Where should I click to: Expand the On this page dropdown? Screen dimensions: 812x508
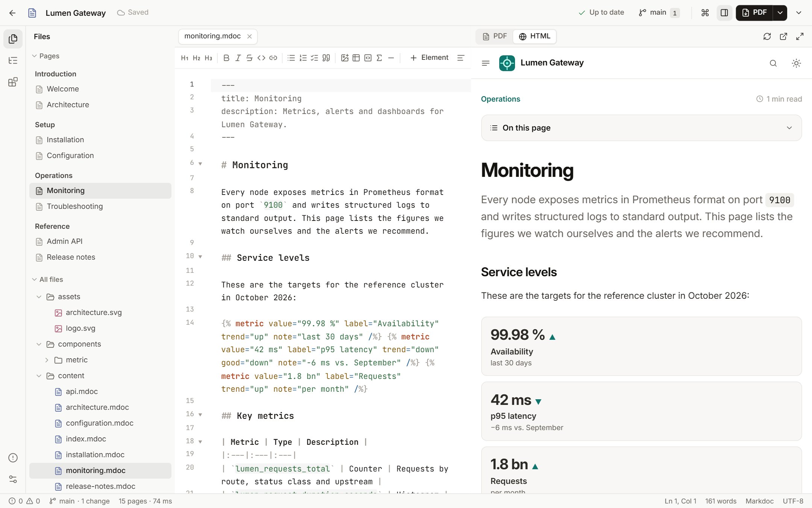[x=641, y=128]
